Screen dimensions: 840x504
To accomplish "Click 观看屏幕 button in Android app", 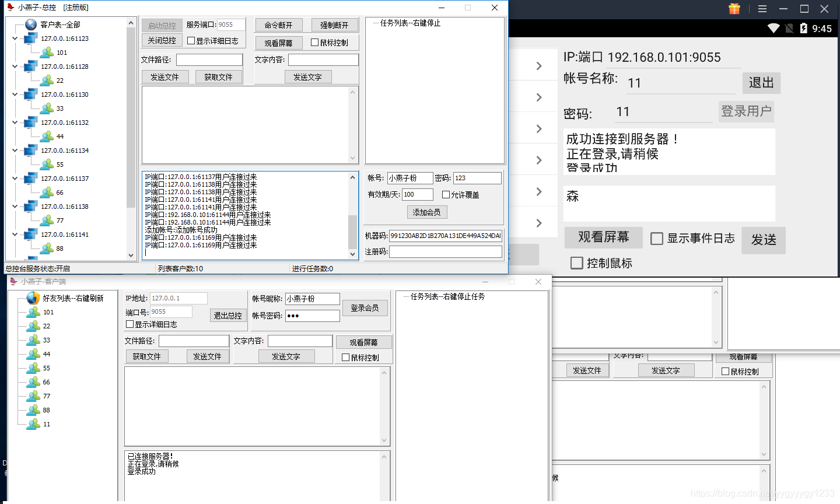I will (x=604, y=237).
